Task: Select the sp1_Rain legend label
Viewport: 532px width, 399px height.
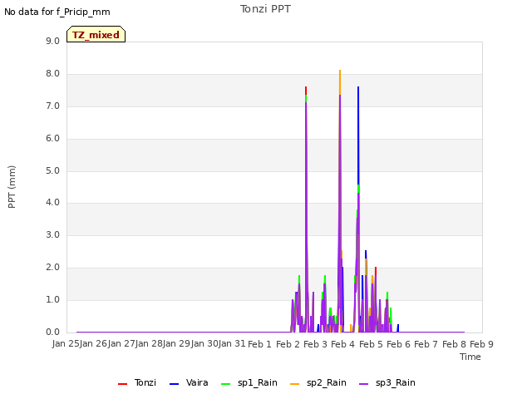Action: [x=258, y=382]
